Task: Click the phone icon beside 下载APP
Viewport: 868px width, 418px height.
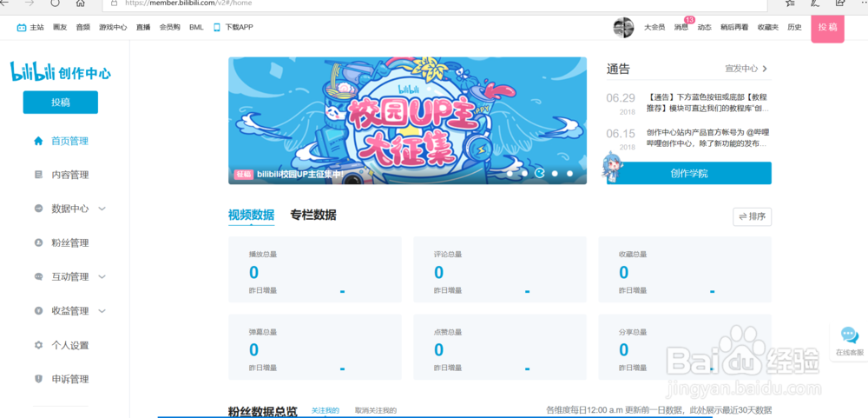Action: [x=217, y=27]
